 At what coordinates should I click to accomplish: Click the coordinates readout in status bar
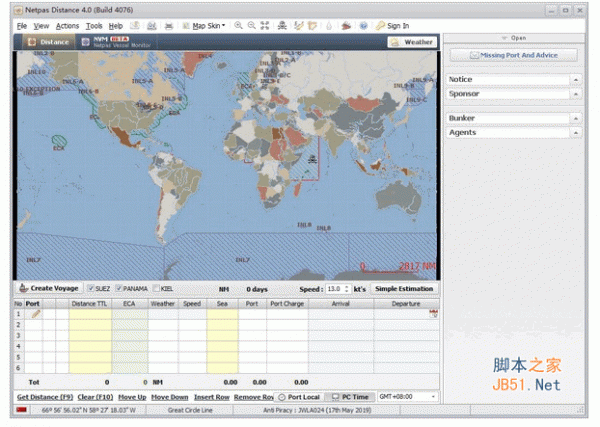click(88, 410)
